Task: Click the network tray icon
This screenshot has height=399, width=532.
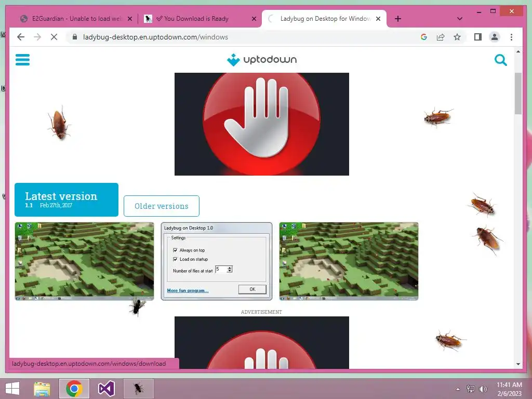Action: click(471, 389)
